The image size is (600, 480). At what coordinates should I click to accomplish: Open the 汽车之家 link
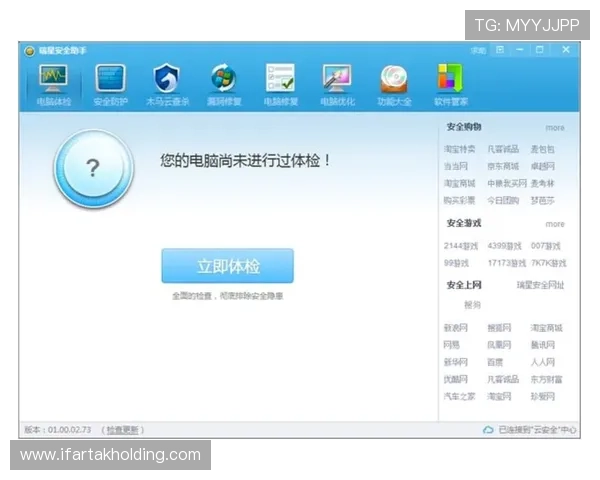pos(460,397)
